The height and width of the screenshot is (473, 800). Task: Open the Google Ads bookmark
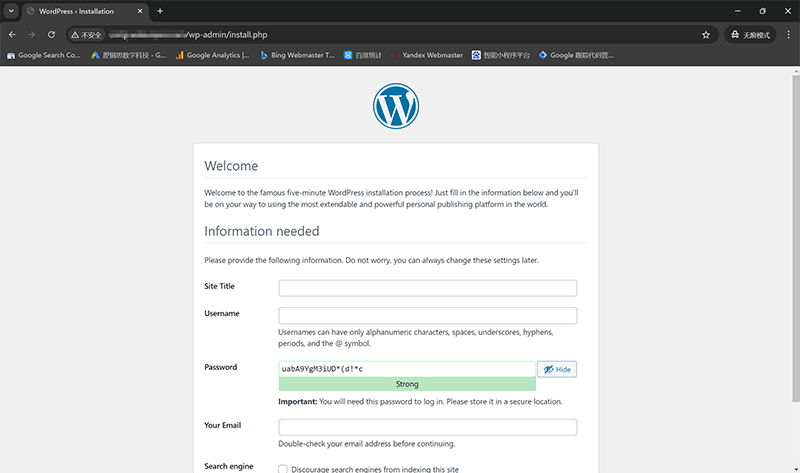(129, 55)
